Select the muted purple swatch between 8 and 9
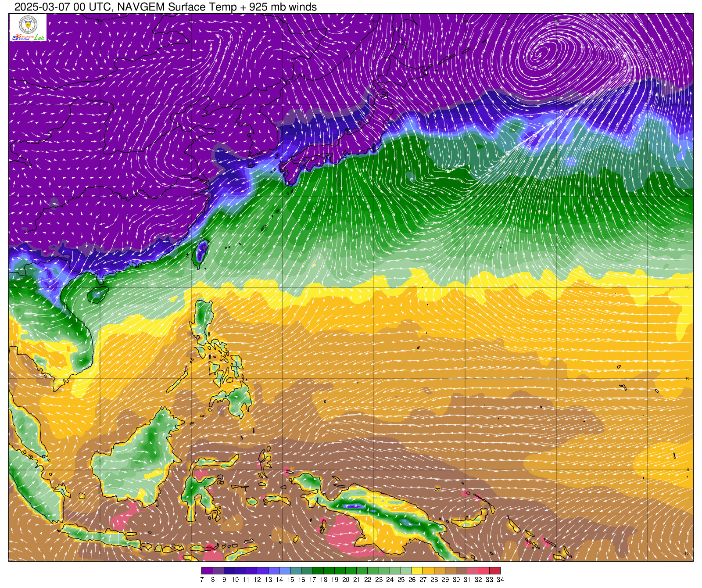This screenshot has height=588, width=702. [x=218, y=571]
